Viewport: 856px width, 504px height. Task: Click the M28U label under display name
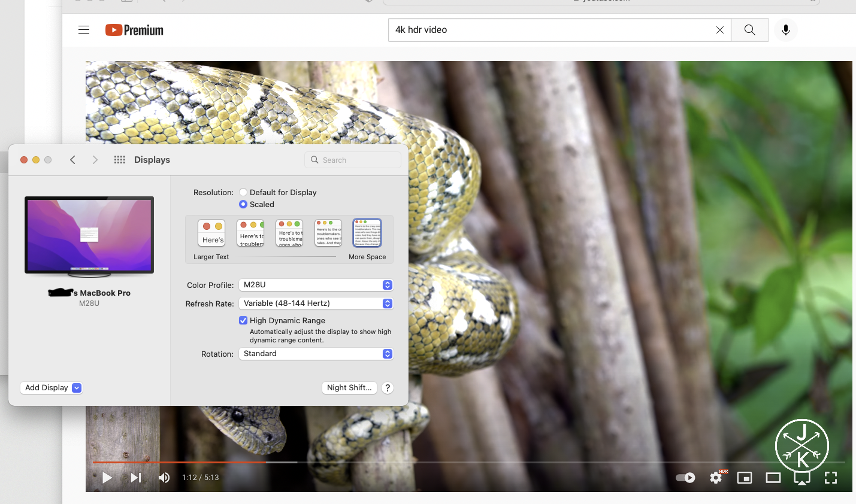89,303
